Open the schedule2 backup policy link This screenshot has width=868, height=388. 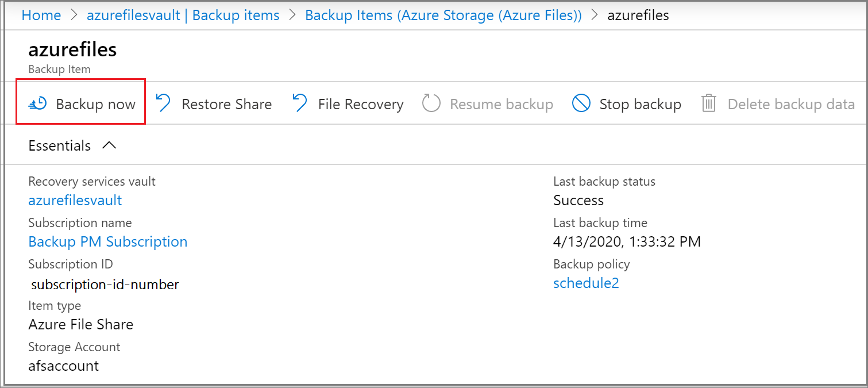pos(586,283)
